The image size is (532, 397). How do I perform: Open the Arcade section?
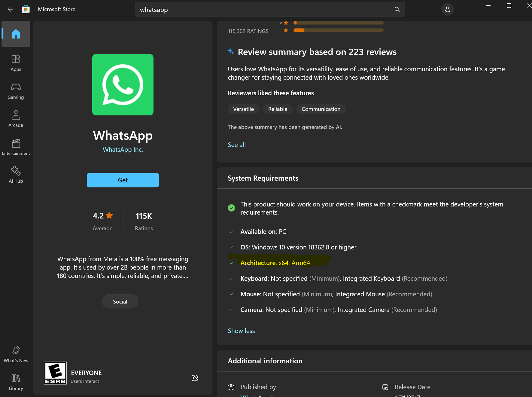[16, 119]
